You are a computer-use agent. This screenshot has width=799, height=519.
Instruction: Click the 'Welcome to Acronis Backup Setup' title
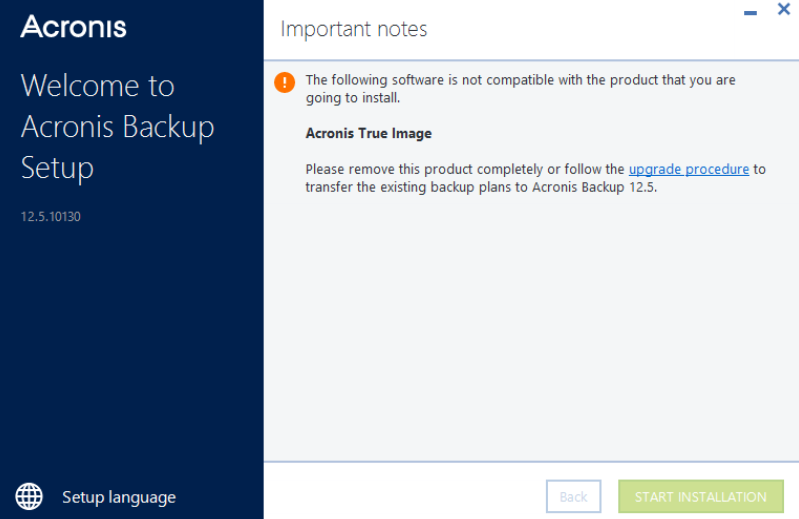pyautogui.click(x=117, y=126)
